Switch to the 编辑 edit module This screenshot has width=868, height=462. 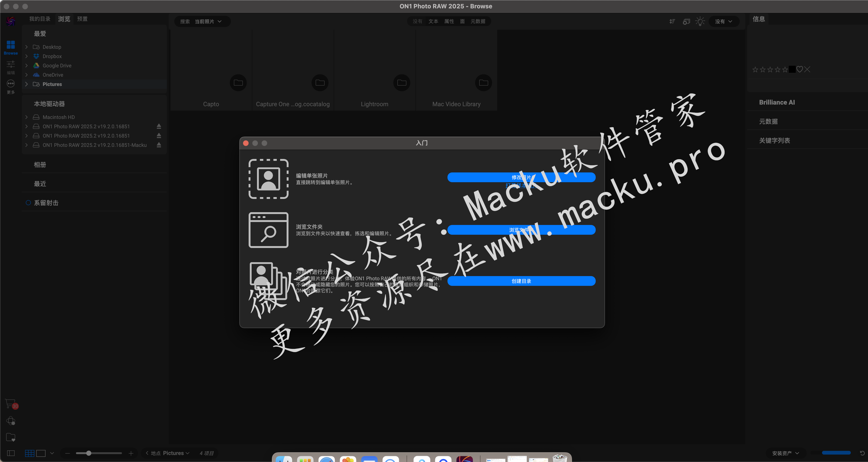[11, 67]
